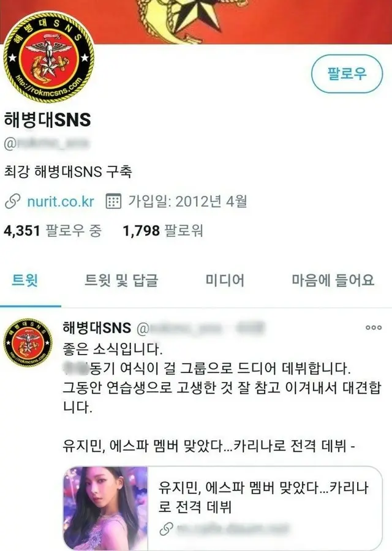Screen dimensions: 392x551
Task: Click the blurred username handle under 해병대SNS
Action: pos(47,144)
